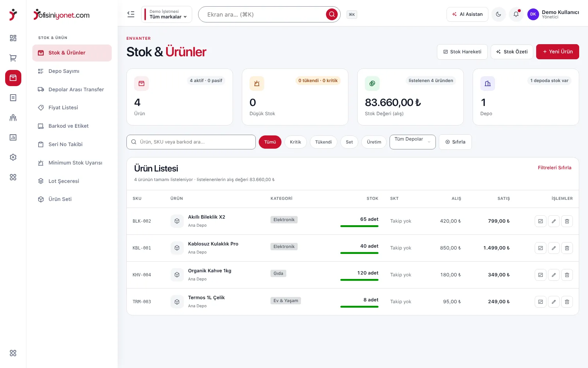The image size is (588, 368).
Task: Show only Üretim products
Action: click(374, 142)
